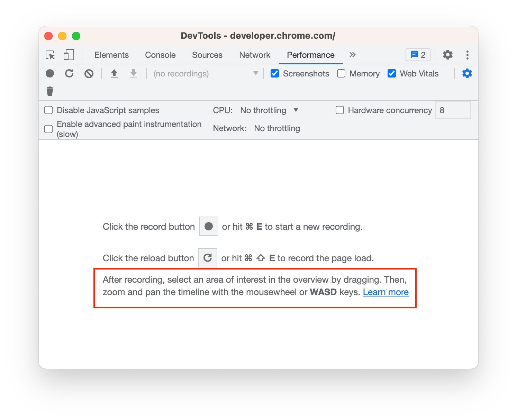Disable the Web Vitals checkbox
This screenshot has height=420, width=517.
click(391, 73)
